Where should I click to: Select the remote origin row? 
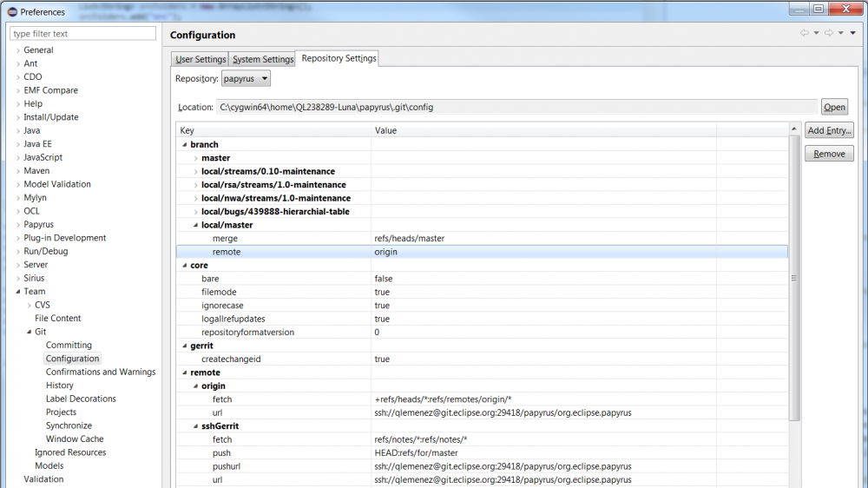(x=482, y=252)
